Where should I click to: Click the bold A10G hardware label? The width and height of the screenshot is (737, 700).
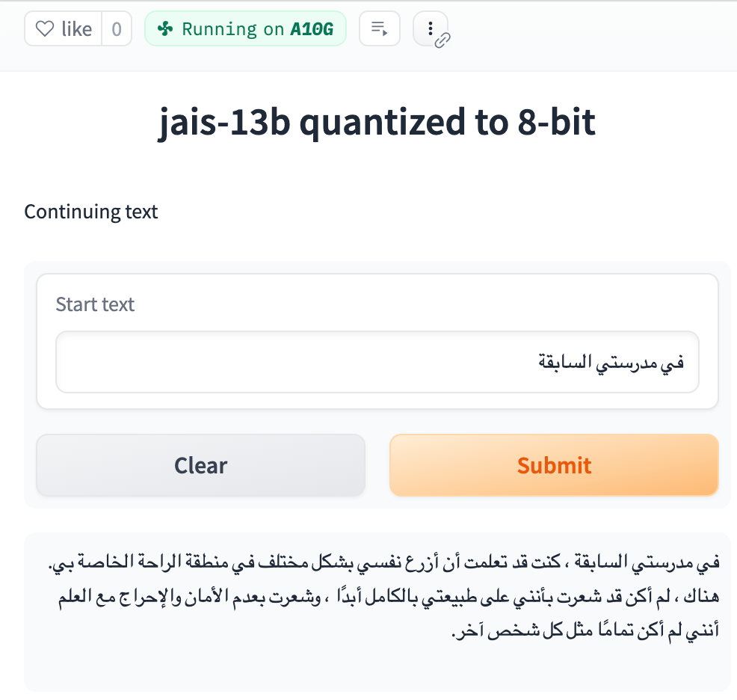click(312, 28)
